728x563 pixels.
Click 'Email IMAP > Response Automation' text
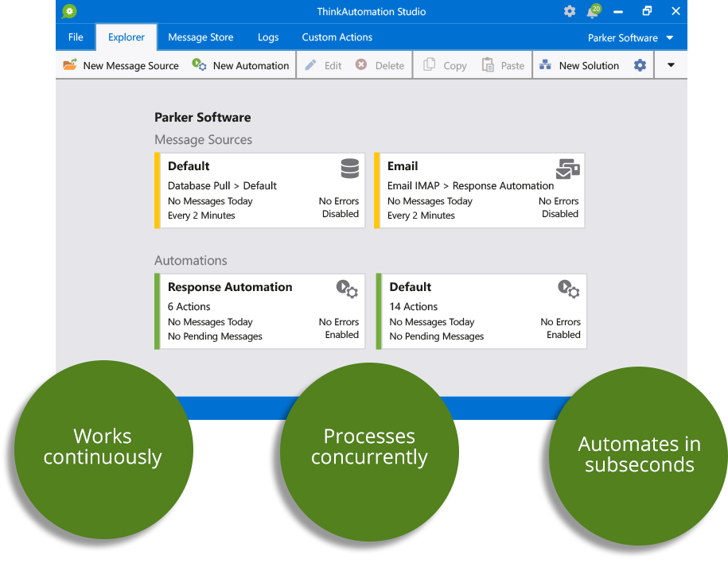coord(470,185)
